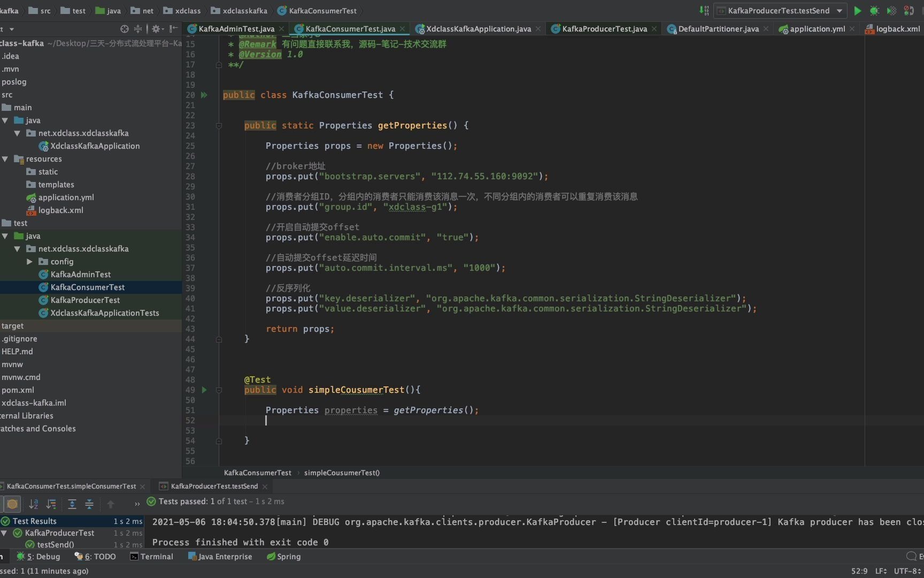
Task: Open the Project view type dropdown arrow
Action: 12,29
